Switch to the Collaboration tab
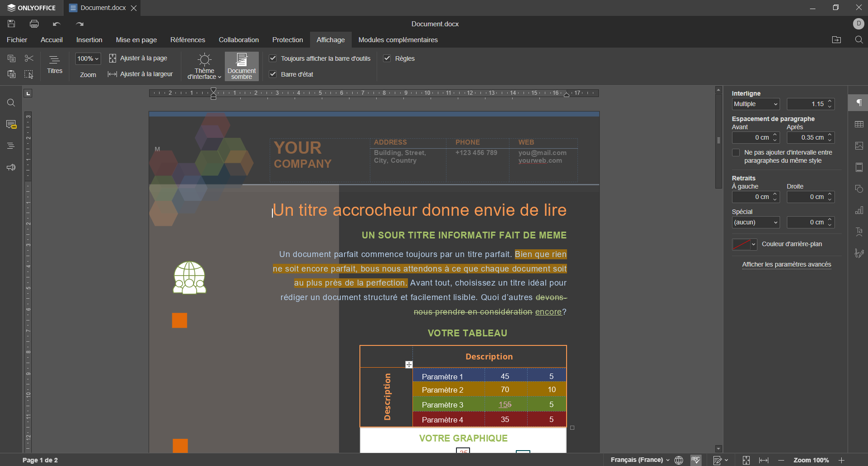Image resolution: width=868 pixels, height=466 pixels. click(x=239, y=40)
